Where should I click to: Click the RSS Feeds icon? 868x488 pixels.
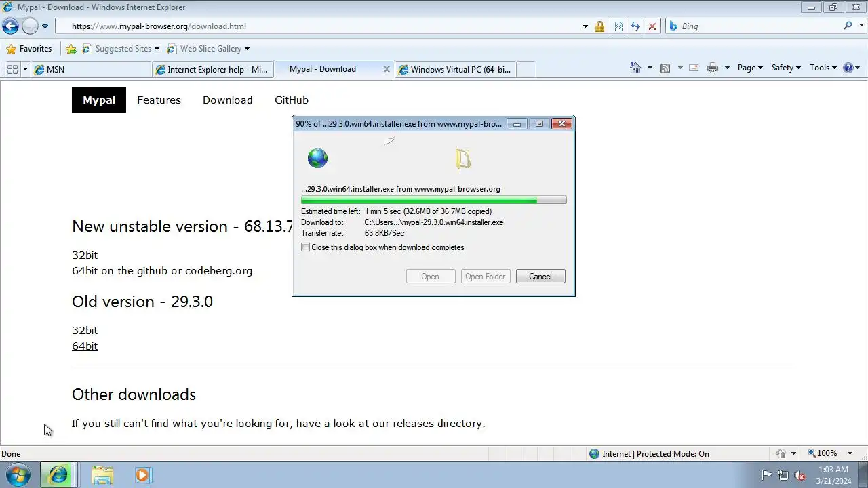click(x=665, y=68)
